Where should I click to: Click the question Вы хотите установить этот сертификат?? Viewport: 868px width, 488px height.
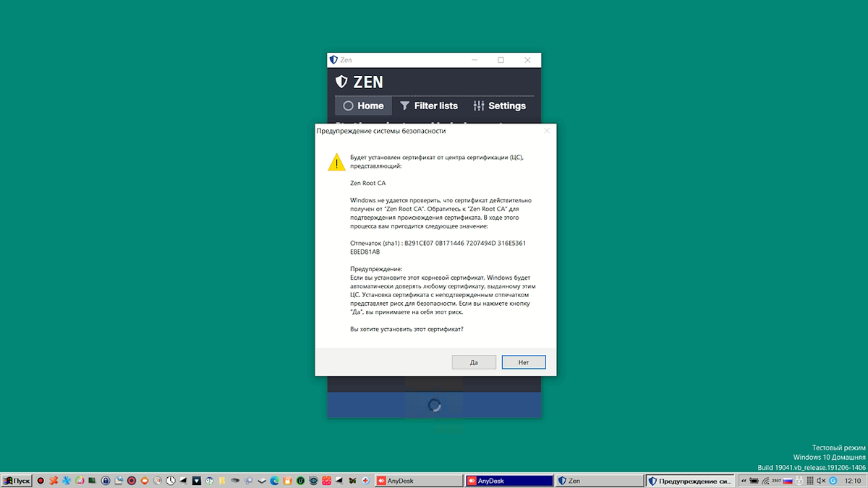tap(407, 329)
